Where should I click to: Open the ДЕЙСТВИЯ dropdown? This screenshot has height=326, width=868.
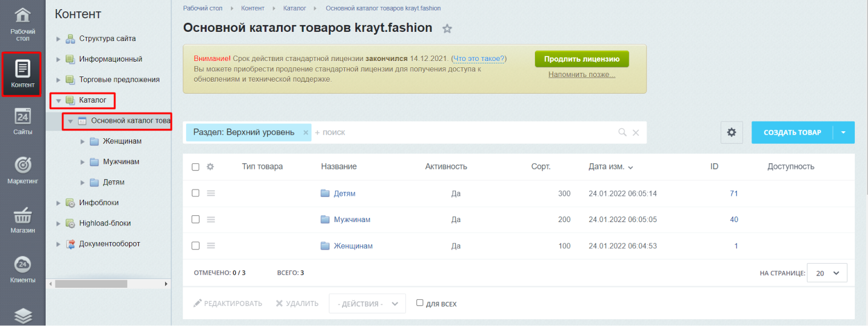point(367,304)
